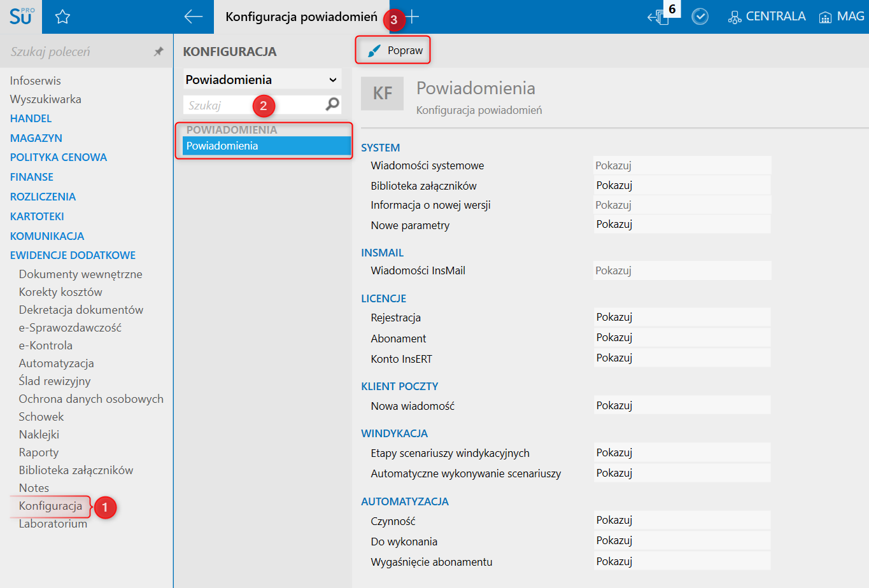Open Dokumenty wewnętrzne
This screenshot has width=869, height=588.
pos(80,274)
